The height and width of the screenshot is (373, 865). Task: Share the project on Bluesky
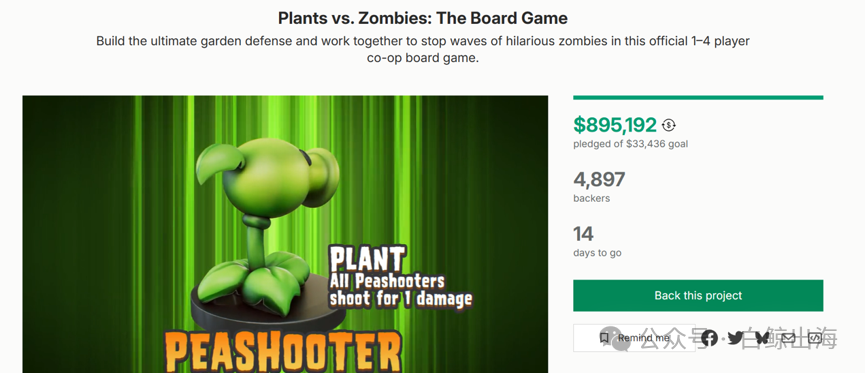point(762,338)
